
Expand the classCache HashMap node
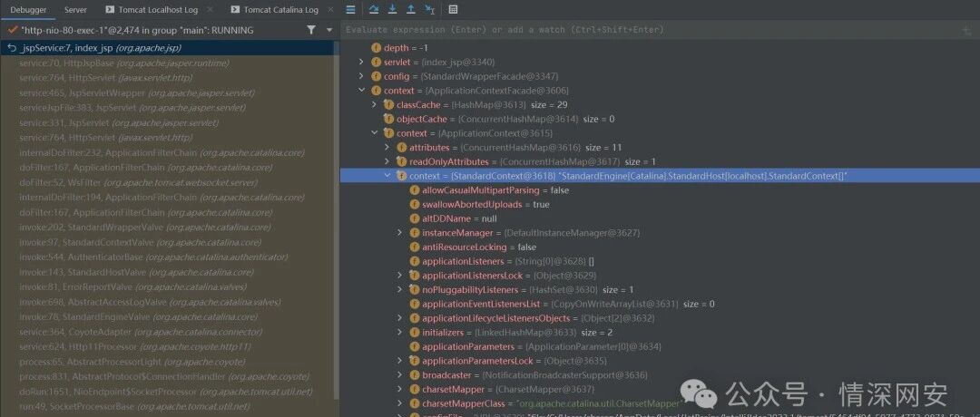[375, 105]
